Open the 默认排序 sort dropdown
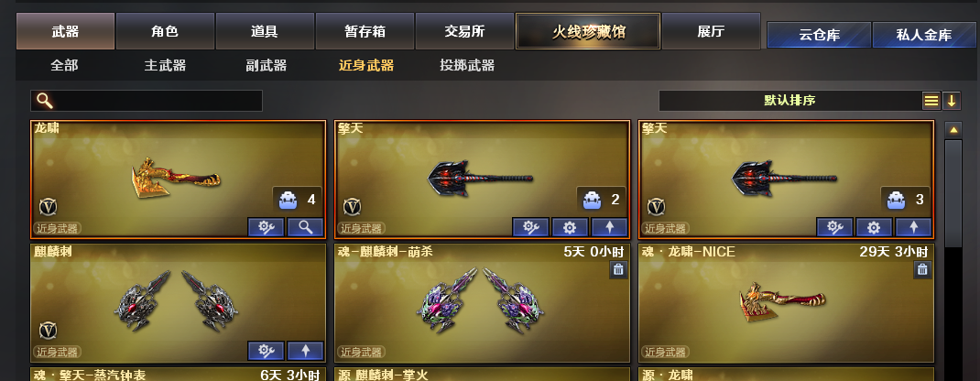The width and height of the screenshot is (980, 381). pos(790,101)
